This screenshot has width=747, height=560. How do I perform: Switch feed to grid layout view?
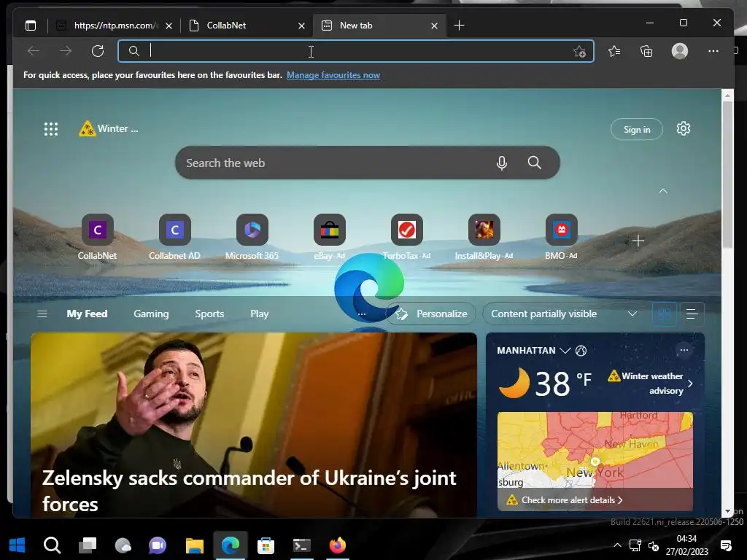pyautogui.click(x=664, y=314)
